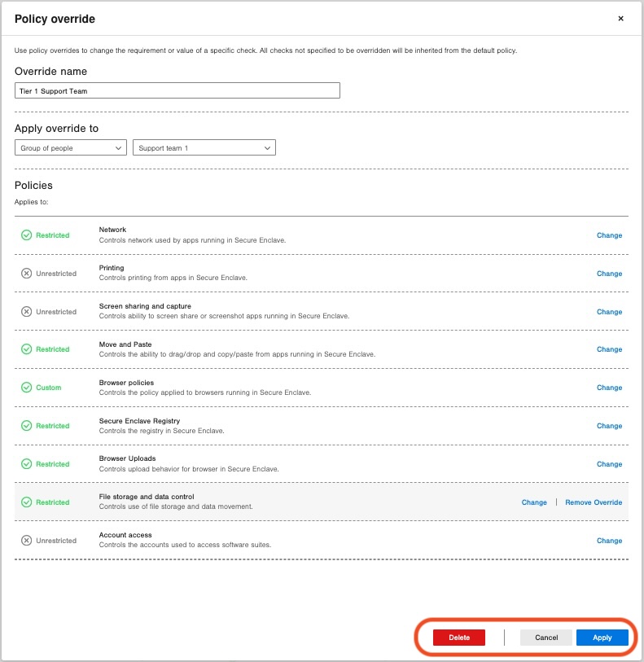Select the Browser Uploads title
644x662 pixels.
click(128, 458)
